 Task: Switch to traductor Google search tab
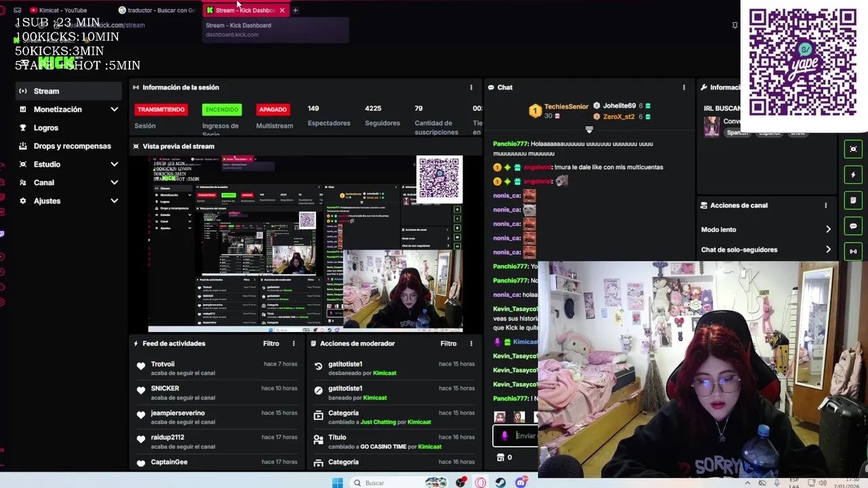tap(158, 10)
